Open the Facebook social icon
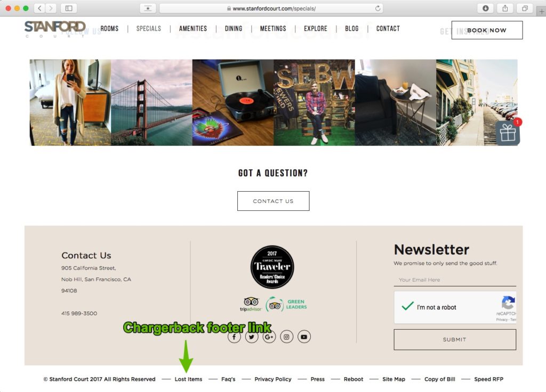546x392 pixels. pos(234,337)
